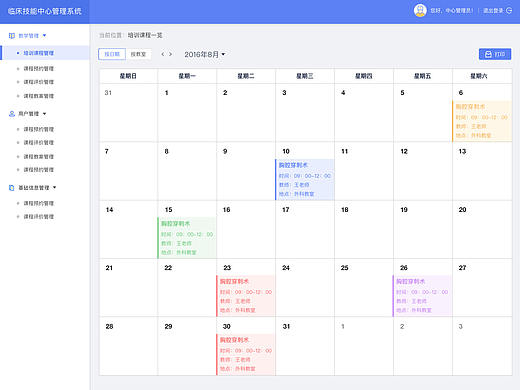520x390 pixels.
Task: Switch to the 按教室 view tab
Action: click(x=138, y=54)
